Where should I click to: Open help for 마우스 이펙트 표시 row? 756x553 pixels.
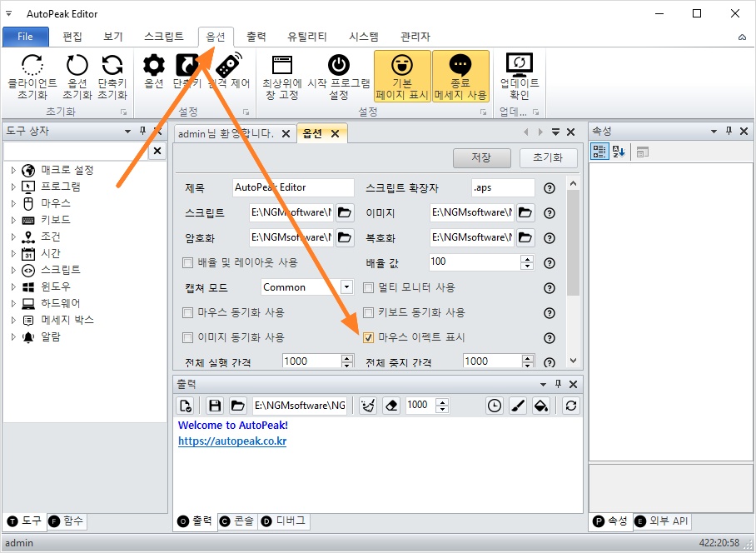point(550,338)
